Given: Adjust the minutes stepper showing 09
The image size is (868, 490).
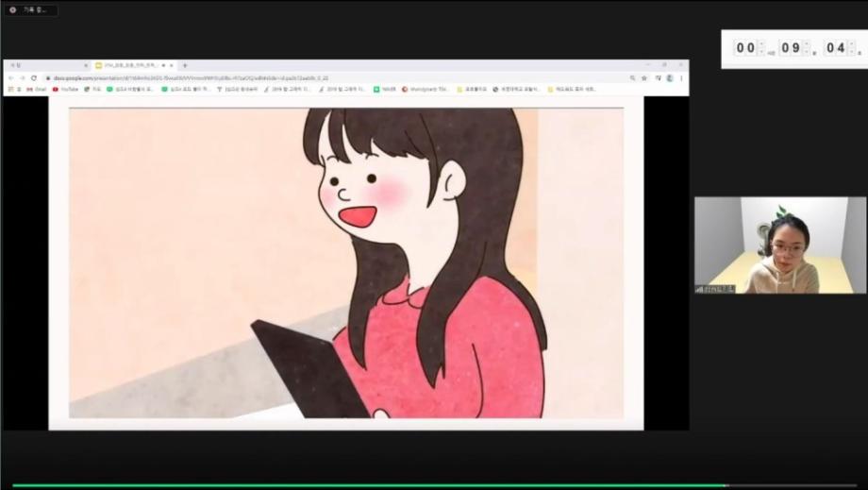Looking at the screenshot, I should coord(807,48).
